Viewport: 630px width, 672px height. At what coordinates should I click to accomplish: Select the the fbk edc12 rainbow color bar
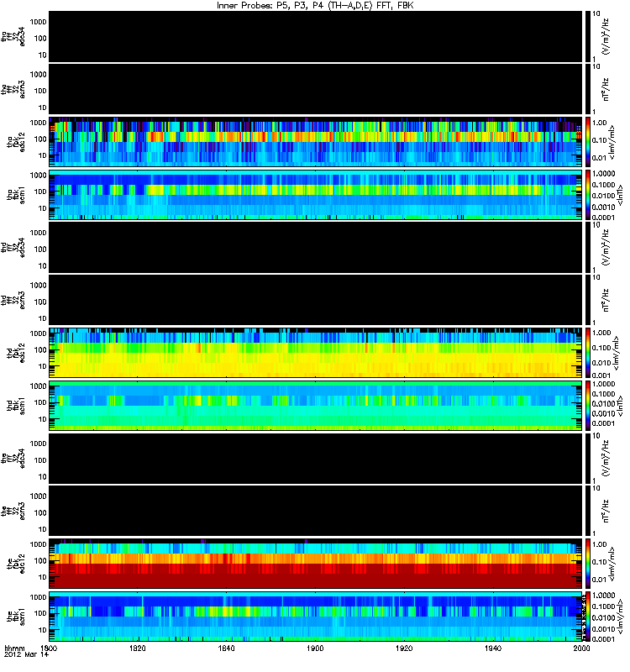pos(589,564)
